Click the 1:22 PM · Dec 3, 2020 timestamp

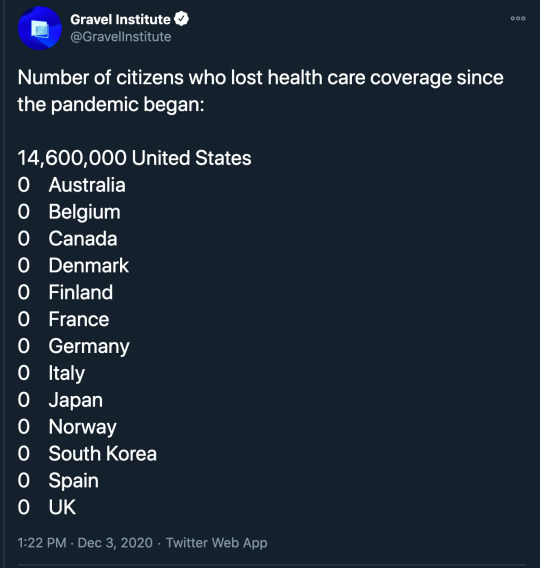pos(85,543)
